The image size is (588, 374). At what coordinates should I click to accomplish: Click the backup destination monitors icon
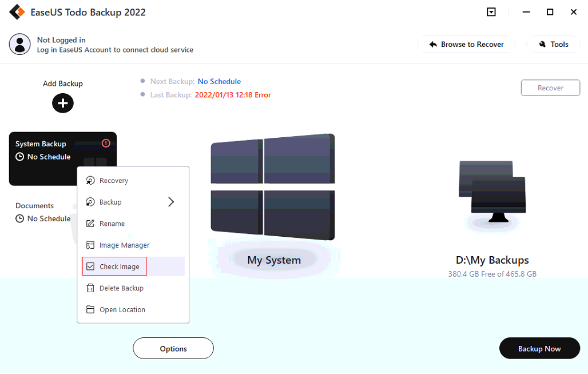click(492, 192)
